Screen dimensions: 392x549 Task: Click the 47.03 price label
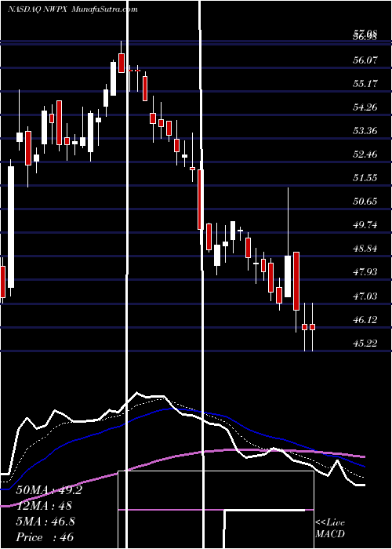(x=365, y=296)
